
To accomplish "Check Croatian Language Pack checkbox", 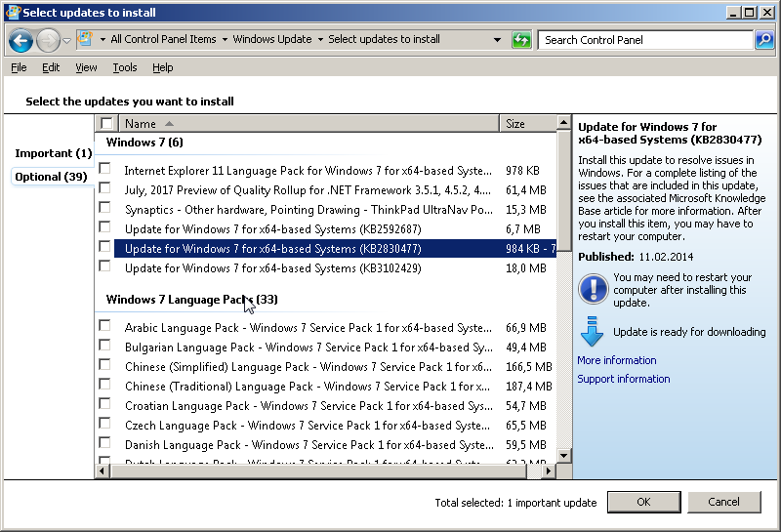I will tap(104, 403).
